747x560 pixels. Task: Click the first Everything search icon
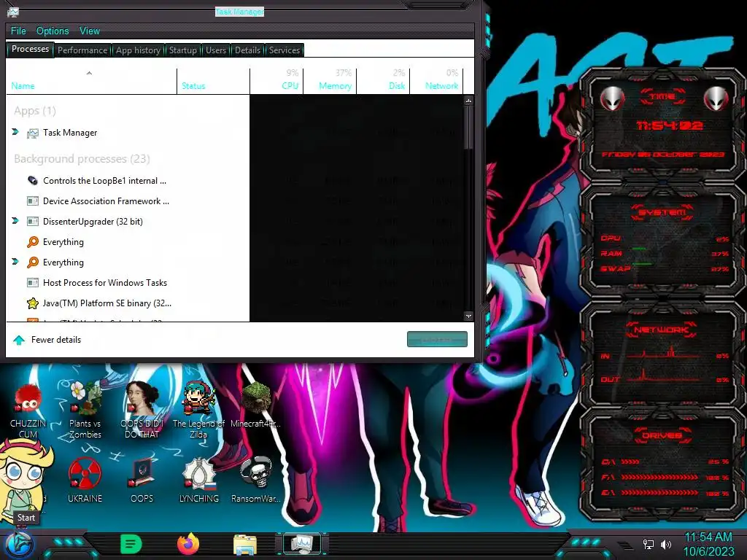[32, 242]
